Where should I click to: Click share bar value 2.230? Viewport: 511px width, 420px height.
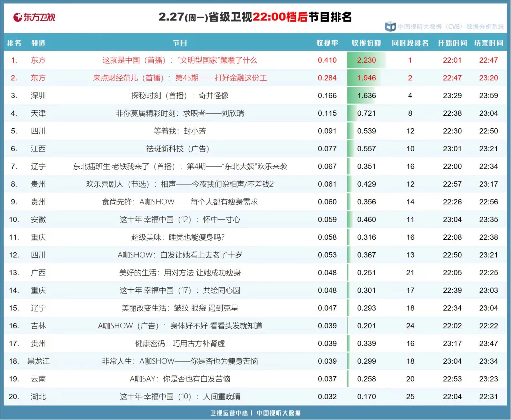click(x=367, y=60)
